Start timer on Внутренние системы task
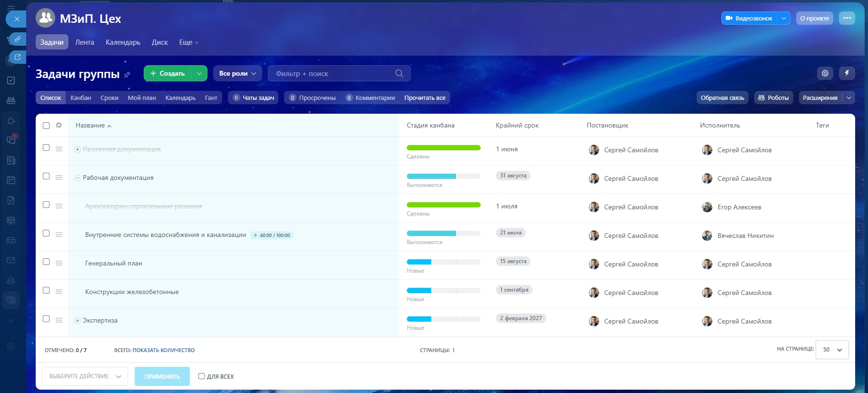 (x=256, y=235)
